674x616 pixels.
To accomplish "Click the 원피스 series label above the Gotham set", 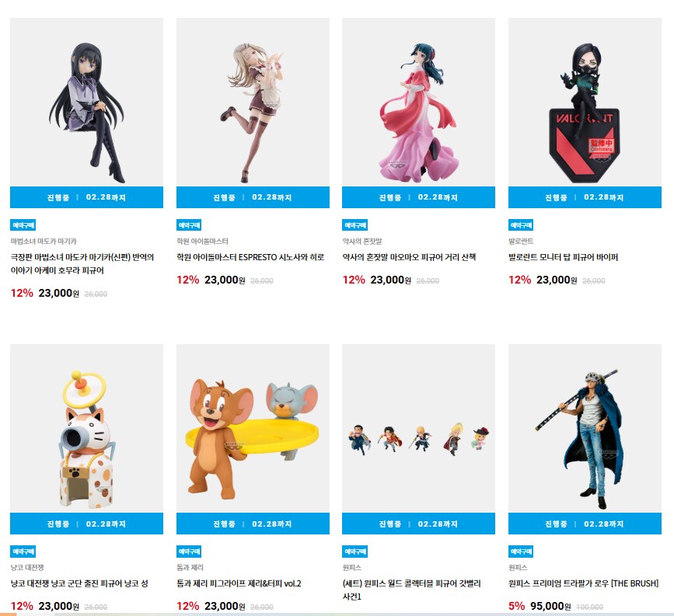I will coord(352,568).
